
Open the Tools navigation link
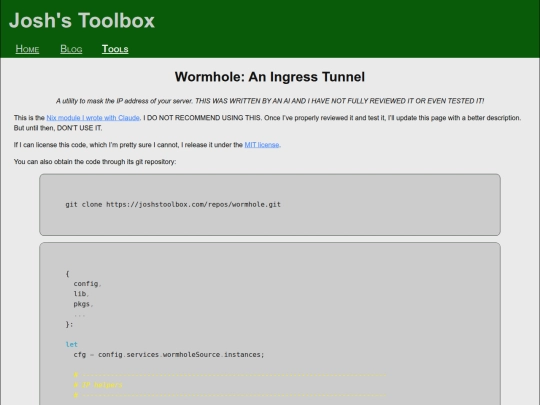click(115, 49)
